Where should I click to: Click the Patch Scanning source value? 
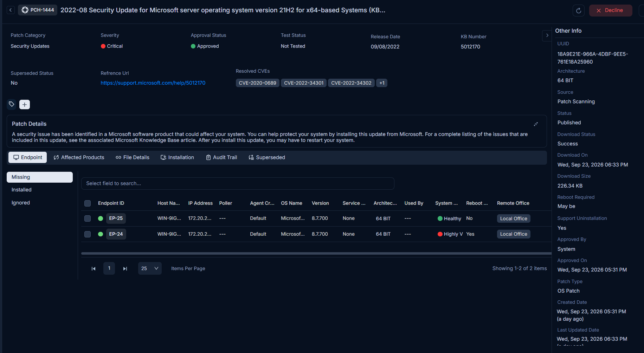click(576, 102)
